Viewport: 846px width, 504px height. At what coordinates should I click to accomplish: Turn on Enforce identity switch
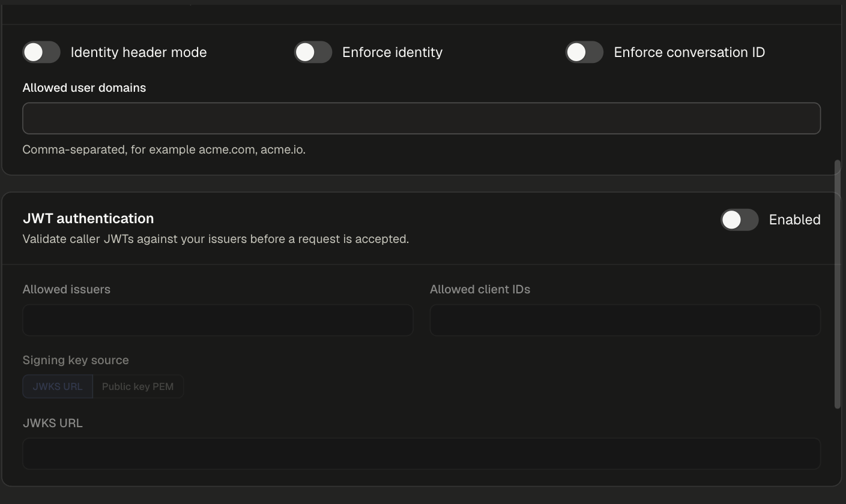(x=313, y=52)
